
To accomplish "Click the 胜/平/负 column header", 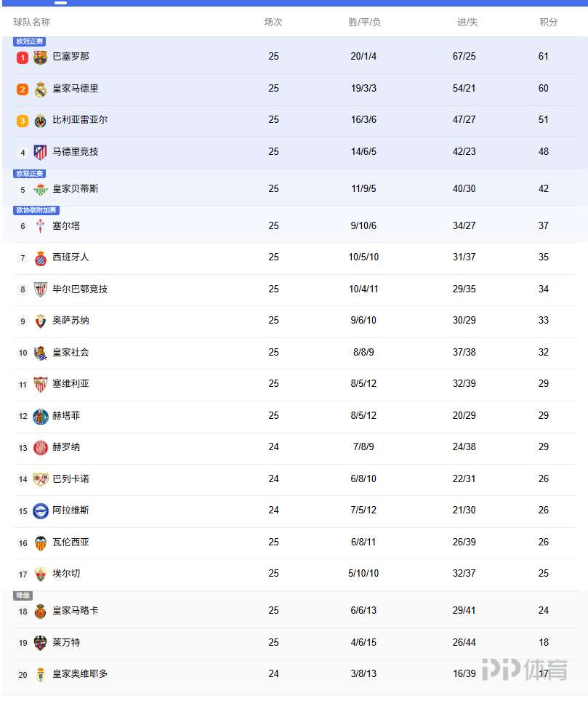I will tap(364, 23).
